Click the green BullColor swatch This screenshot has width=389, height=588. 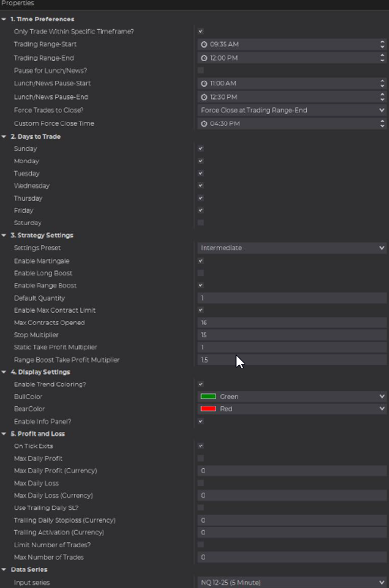click(x=208, y=397)
